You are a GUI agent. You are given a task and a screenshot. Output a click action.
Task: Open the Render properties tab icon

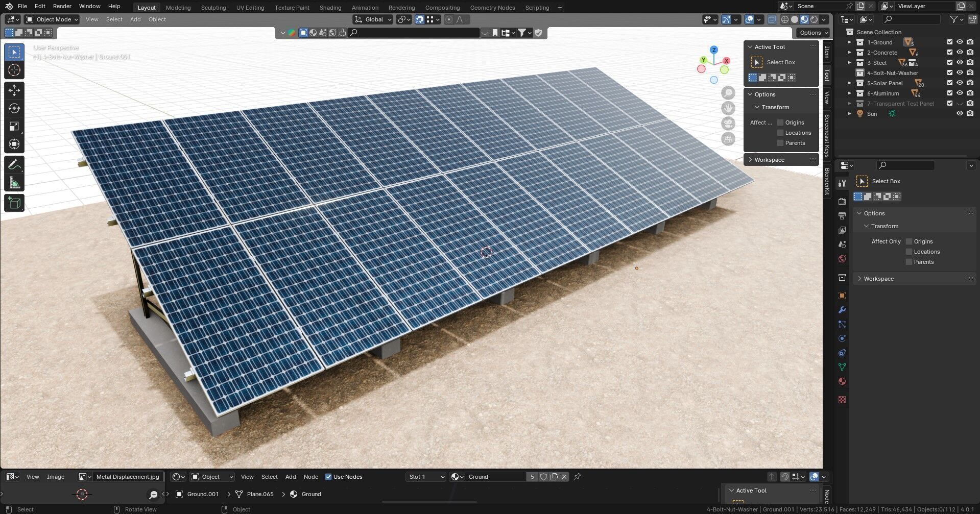pos(842,202)
